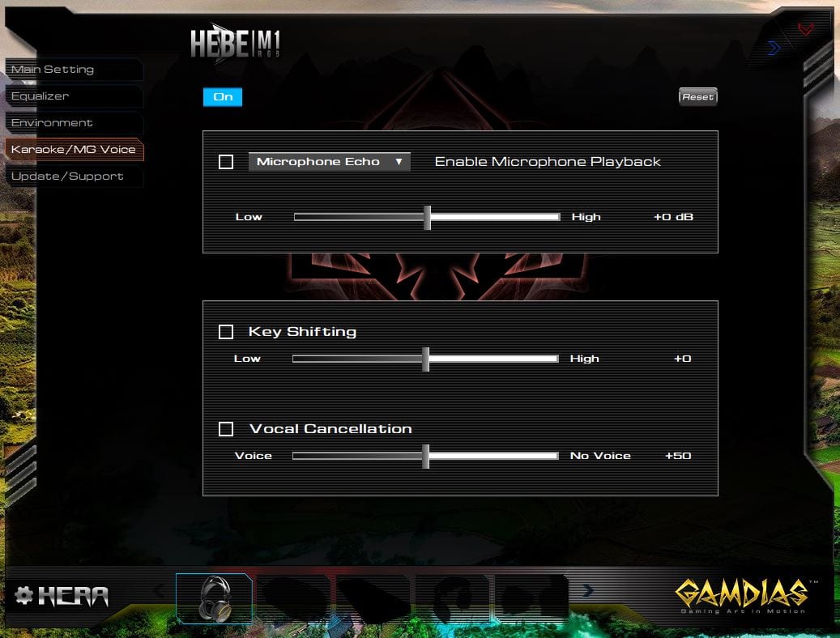This screenshot has width=840, height=638.
Task: Select the Karaoke/MG Voice tab
Action: (x=74, y=150)
